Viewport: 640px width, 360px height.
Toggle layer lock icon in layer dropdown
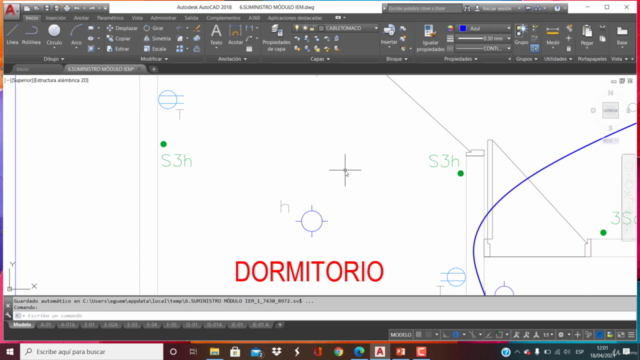tap(312, 28)
